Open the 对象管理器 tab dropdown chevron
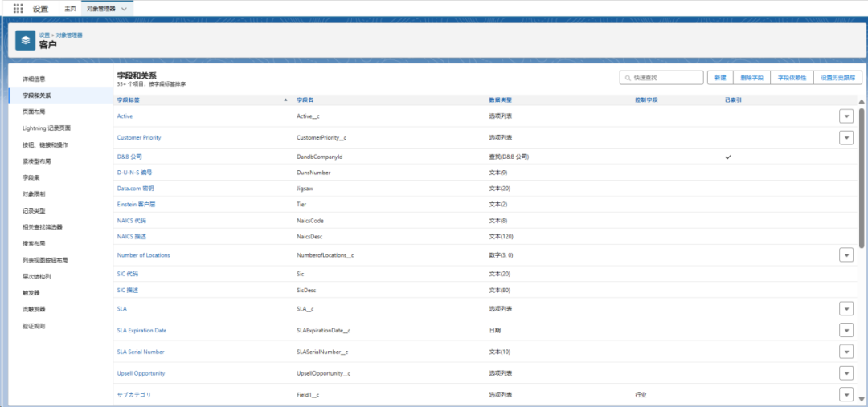 click(124, 9)
